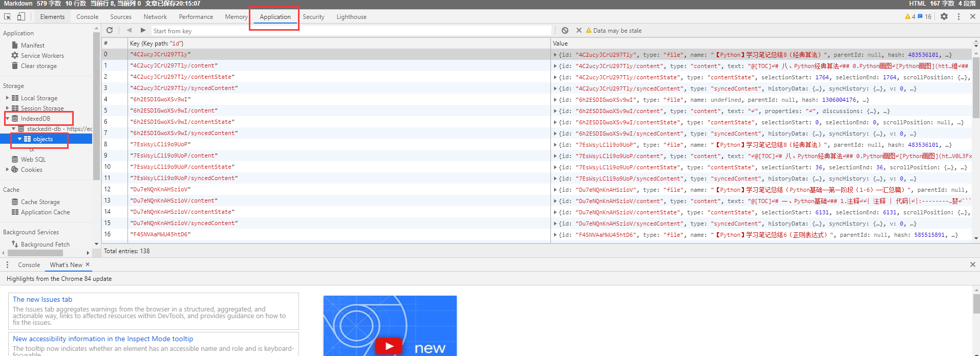980x356 pixels.
Task: Expand the value object in row 12
Action: coord(556,190)
